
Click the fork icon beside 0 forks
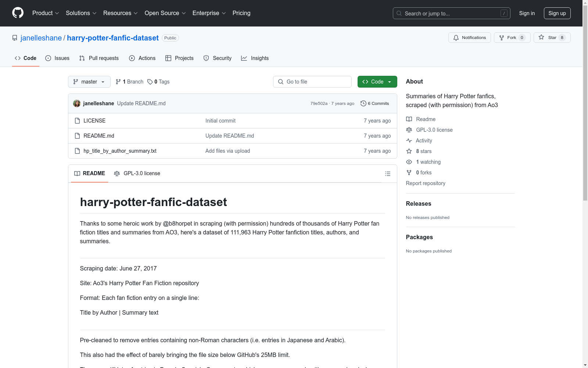pos(409,173)
